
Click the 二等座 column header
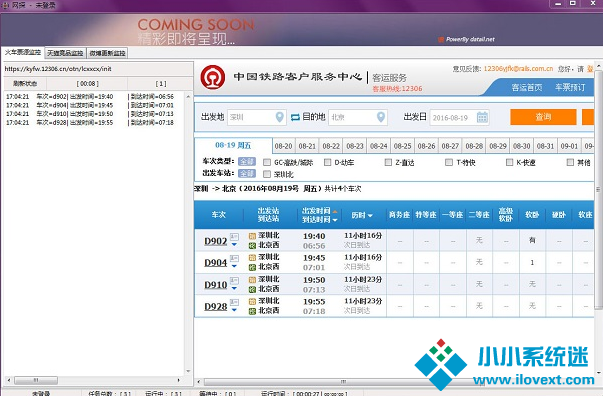coord(479,215)
